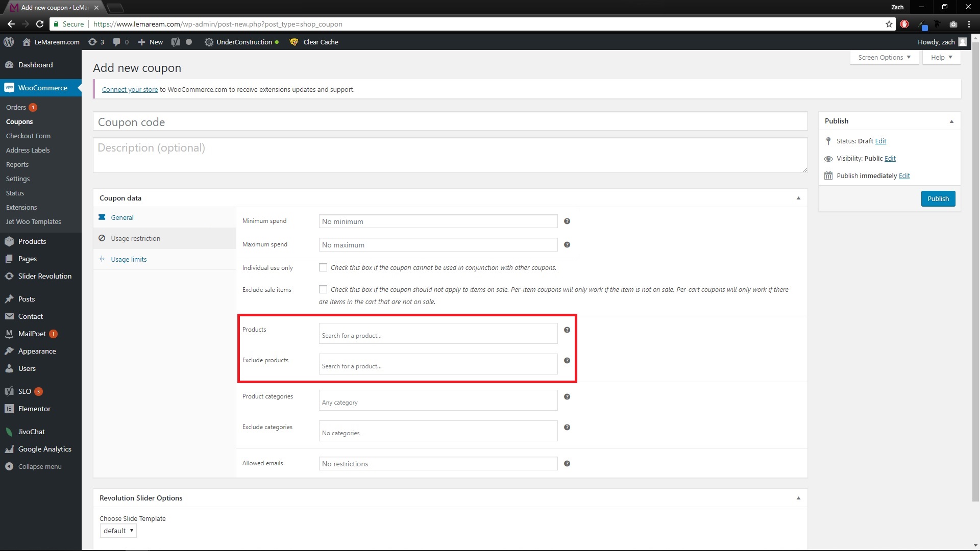Click into the Description (optional) textarea
This screenshot has height=551, width=980.
[450, 155]
